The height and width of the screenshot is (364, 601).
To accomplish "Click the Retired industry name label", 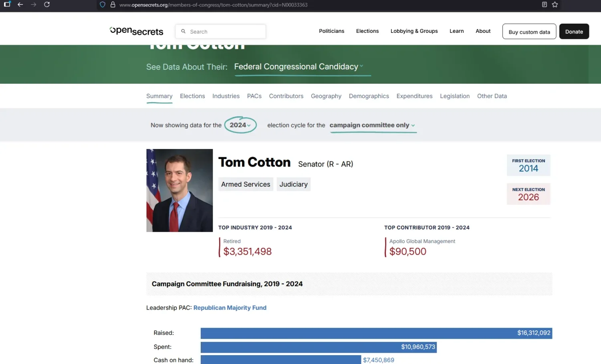I will 232,241.
